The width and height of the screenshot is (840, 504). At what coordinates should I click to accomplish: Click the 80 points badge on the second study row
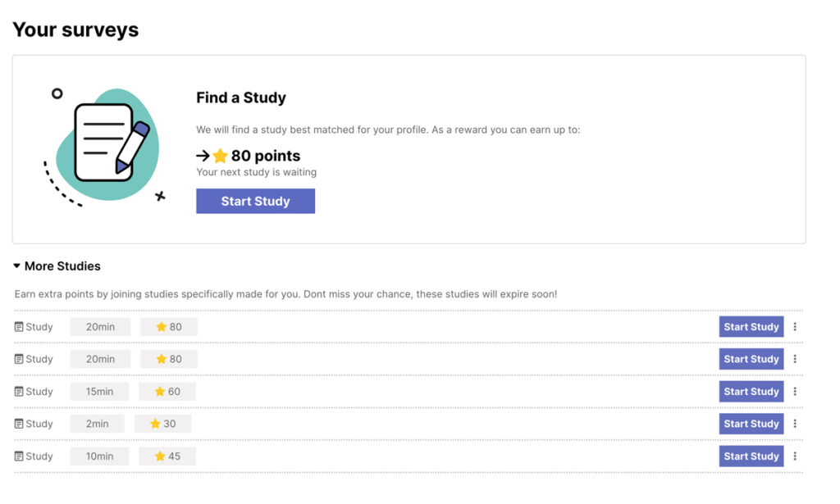(x=168, y=359)
